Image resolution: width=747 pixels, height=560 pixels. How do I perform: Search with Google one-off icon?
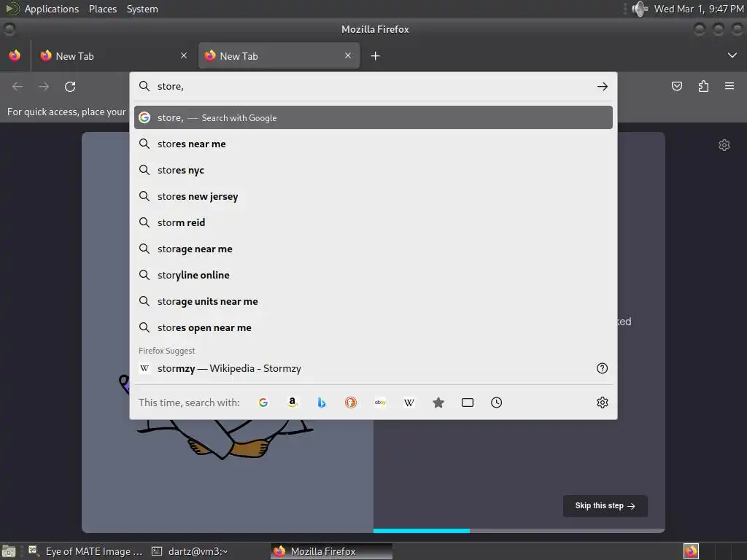(263, 402)
